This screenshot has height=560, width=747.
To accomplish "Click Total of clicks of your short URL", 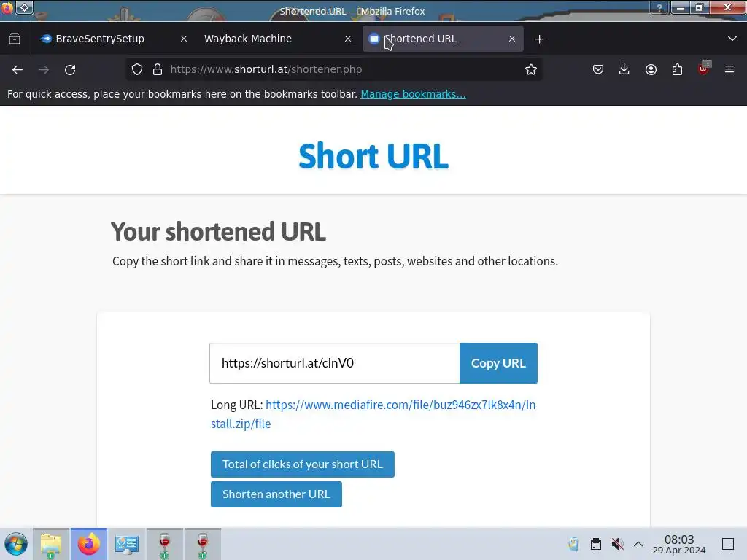I will pyautogui.click(x=303, y=464).
